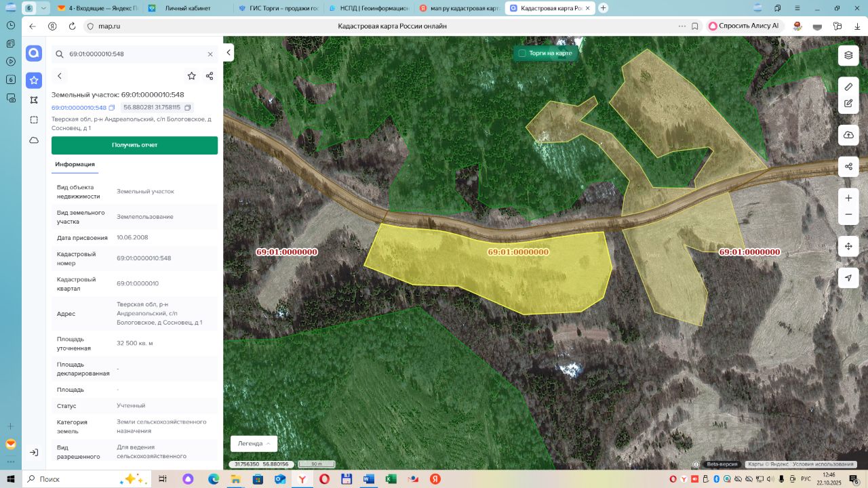The image size is (868, 488).
Task: Open a new browser tab
Action: (x=603, y=8)
